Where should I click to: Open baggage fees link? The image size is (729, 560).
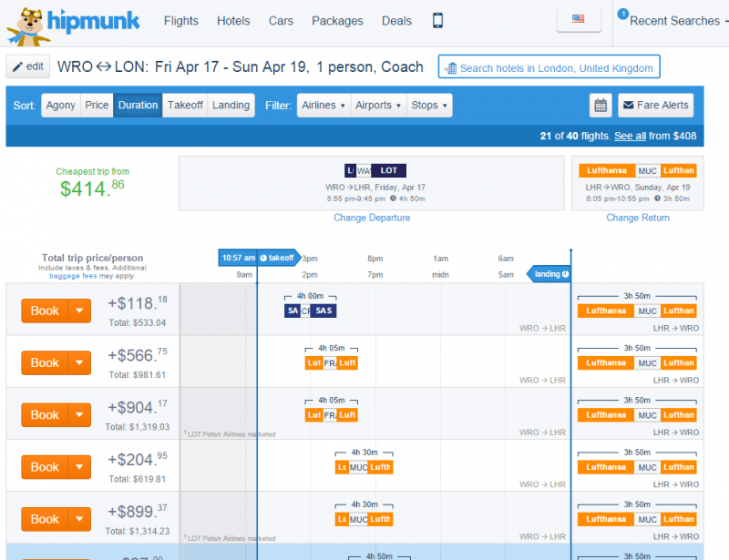(x=73, y=276)
